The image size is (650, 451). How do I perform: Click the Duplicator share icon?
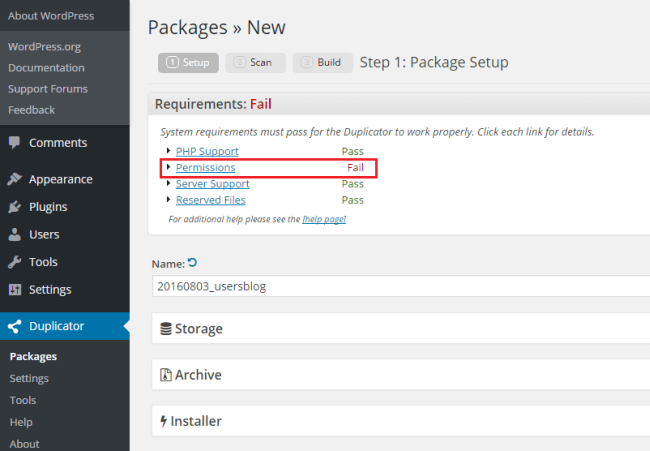[15, 326]
